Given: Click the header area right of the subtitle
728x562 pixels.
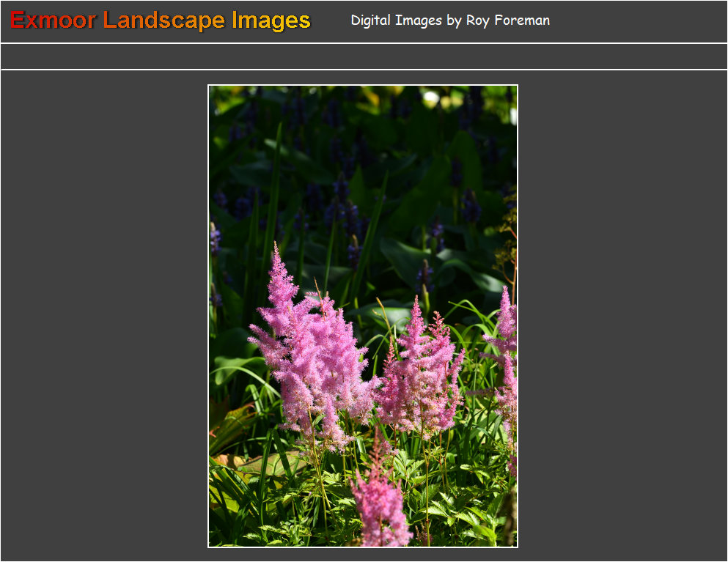Looking at the screenshot, I should [x=638, y=21].
